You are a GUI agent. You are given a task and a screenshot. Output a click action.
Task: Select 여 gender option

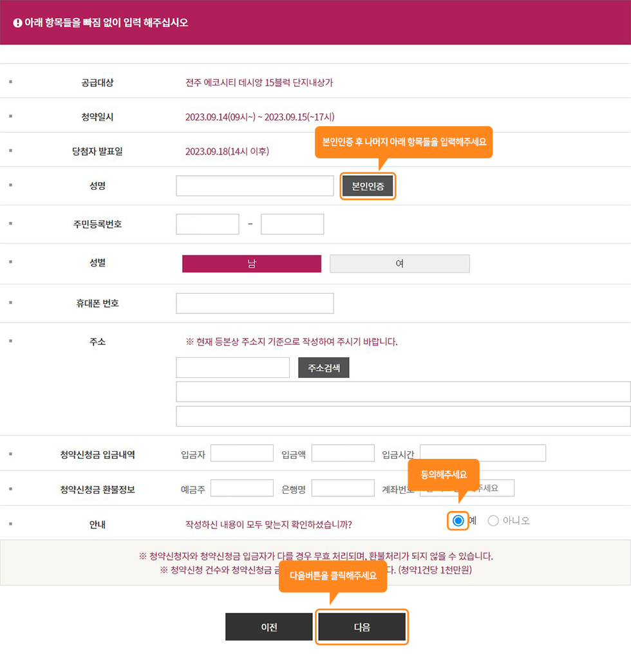pyautogui.click(x=399, y=264)
